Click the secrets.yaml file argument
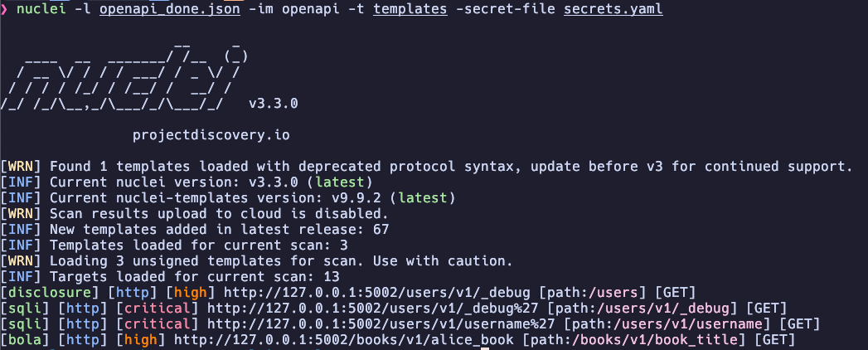This screenshot has width=868, height=350. coord(613,10)
